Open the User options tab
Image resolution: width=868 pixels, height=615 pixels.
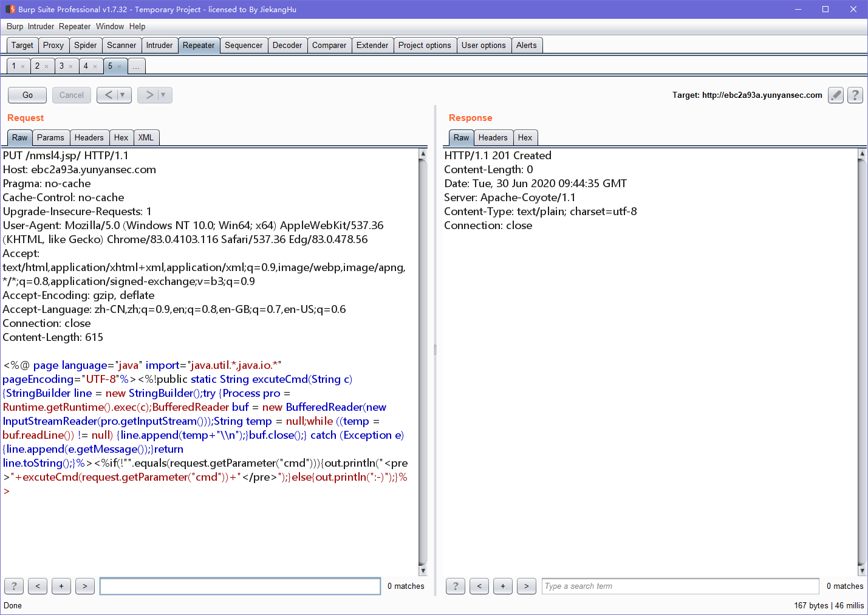tap(484, 45)
